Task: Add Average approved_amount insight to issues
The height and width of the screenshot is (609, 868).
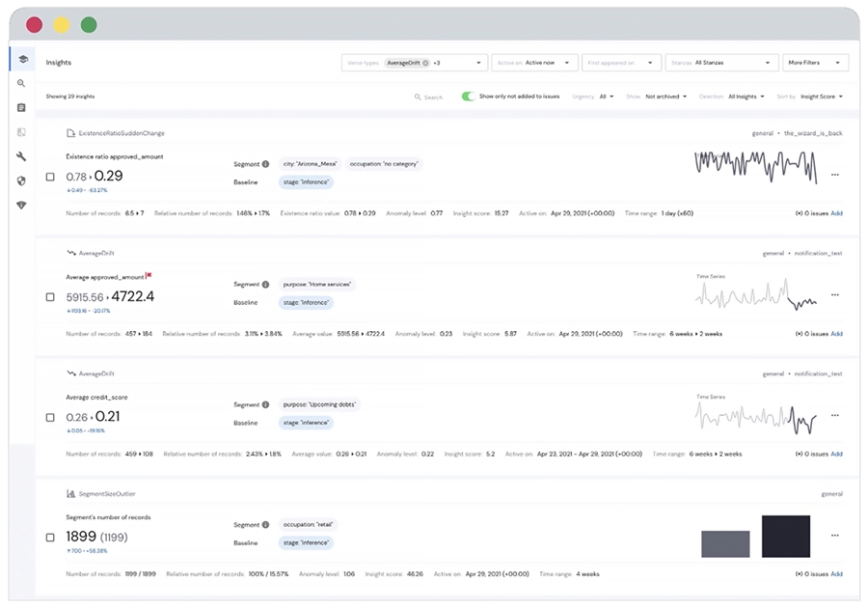Action: point(836,334)
